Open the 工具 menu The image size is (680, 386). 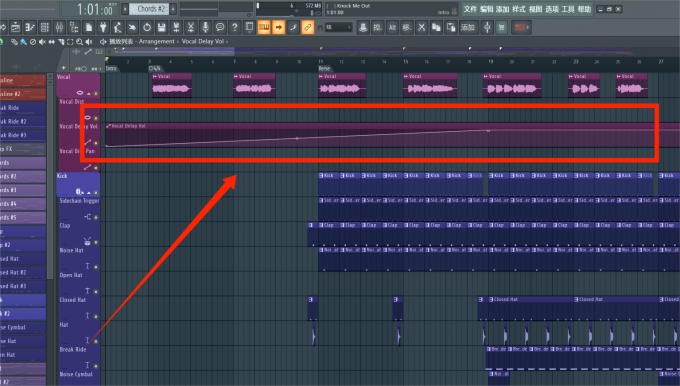(568, 9)
